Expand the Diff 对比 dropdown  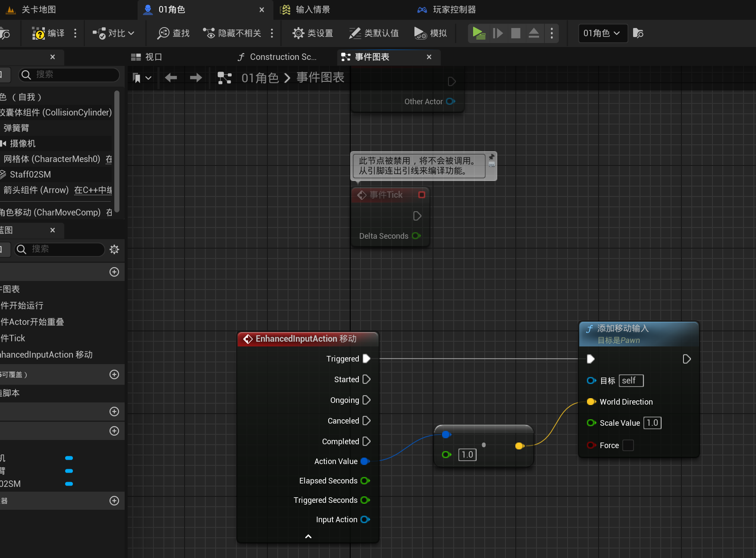[x=114, y=33]
